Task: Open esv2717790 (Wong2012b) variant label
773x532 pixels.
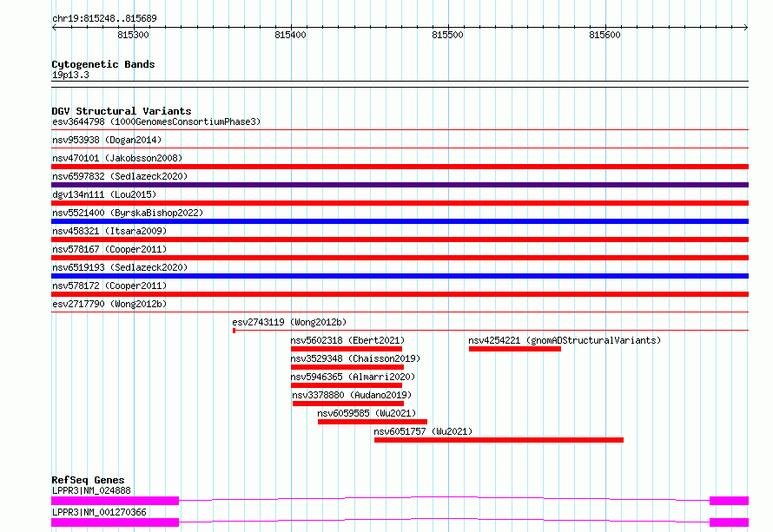Action: coord(109,304)
